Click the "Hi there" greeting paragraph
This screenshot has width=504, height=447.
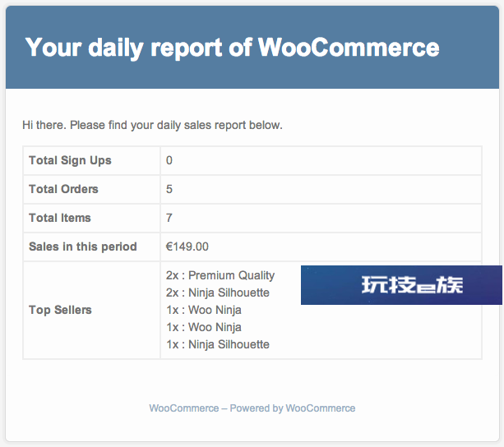[152, 125]
